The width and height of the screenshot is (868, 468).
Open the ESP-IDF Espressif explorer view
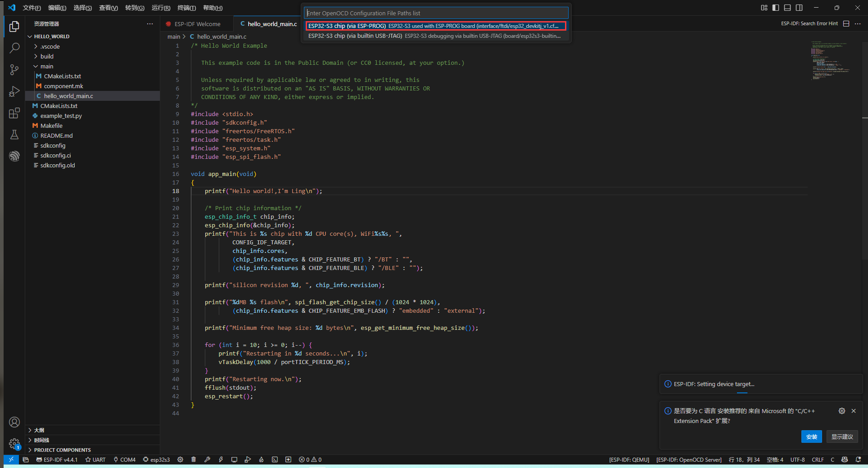click(x=14, y=156)
